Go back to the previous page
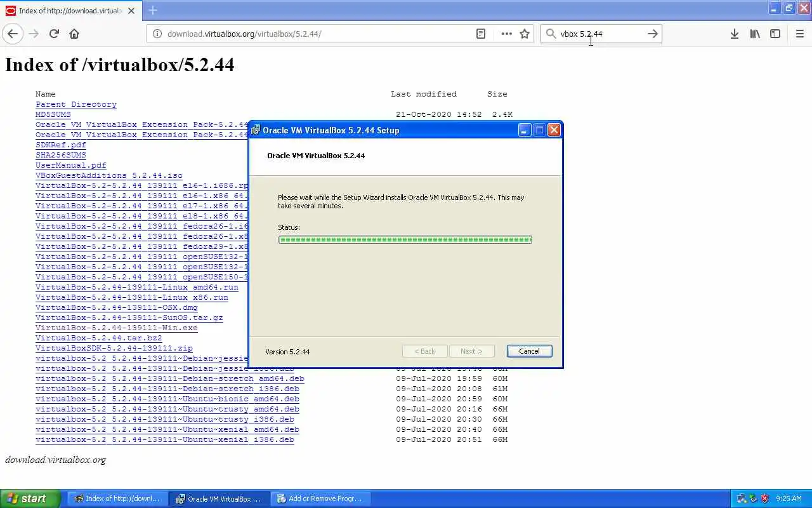Viewport: 812px width, 508px height. [13, 34]
